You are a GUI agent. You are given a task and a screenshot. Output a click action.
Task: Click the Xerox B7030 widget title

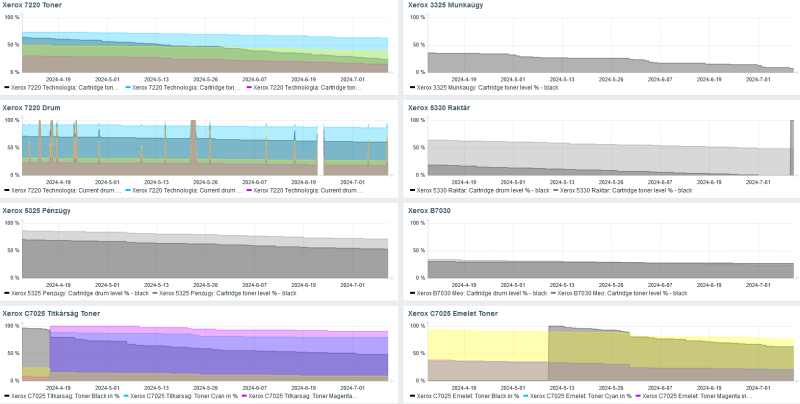click(x=429, y=211)
